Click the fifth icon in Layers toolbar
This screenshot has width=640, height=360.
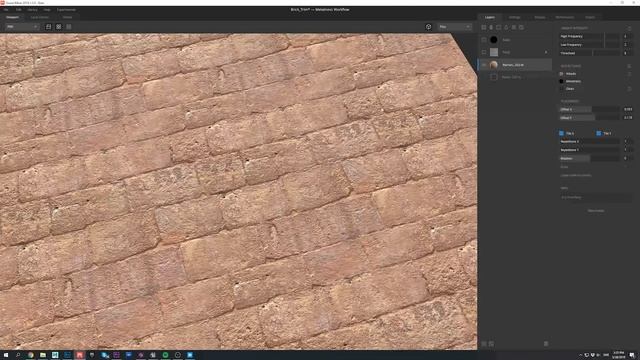(513, 27)
